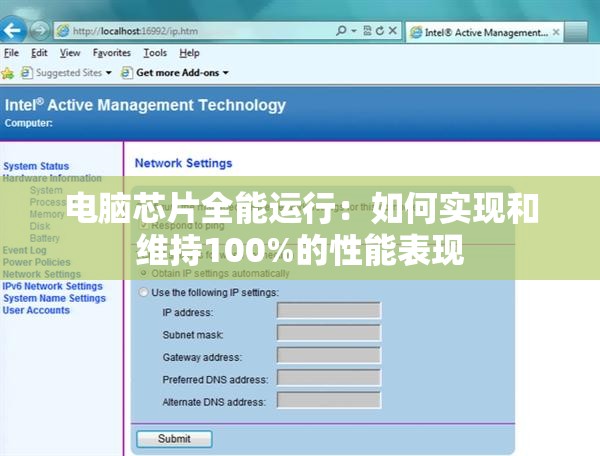The width and height of the screenshot is (600, 456).
Task: Click the Subnet mask input field
Action: click(329, 333)
